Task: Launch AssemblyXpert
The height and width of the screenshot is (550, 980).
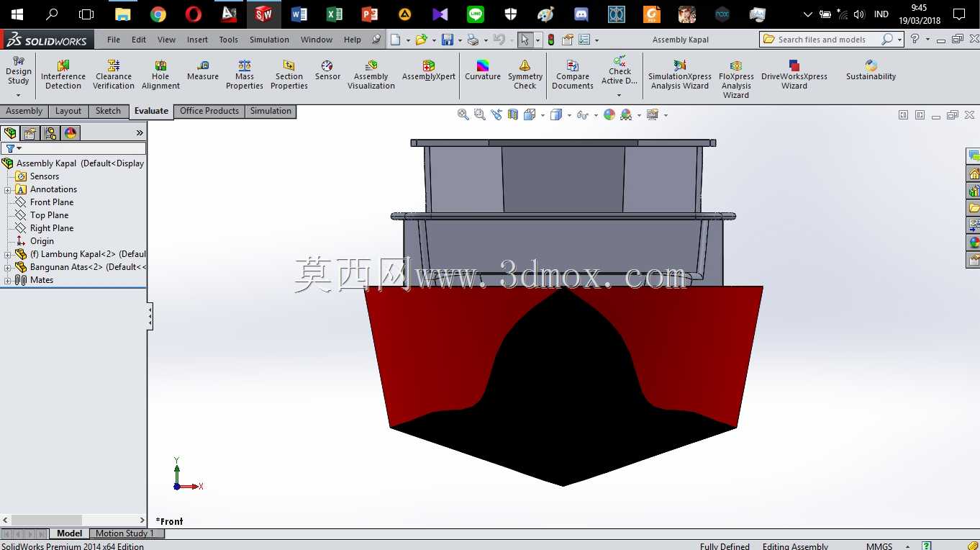Action: (x=429, y=71)
